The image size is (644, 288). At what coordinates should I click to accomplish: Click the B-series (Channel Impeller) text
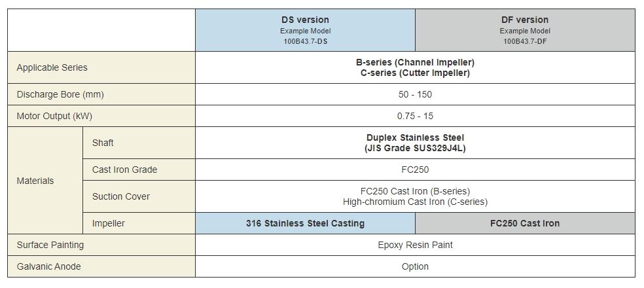[x=415, y=62]
